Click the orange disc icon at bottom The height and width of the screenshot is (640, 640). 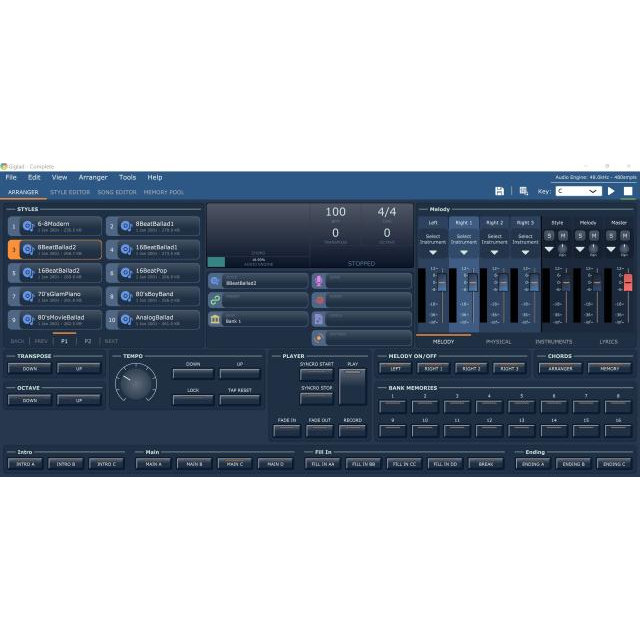click(x=319, y=338)
